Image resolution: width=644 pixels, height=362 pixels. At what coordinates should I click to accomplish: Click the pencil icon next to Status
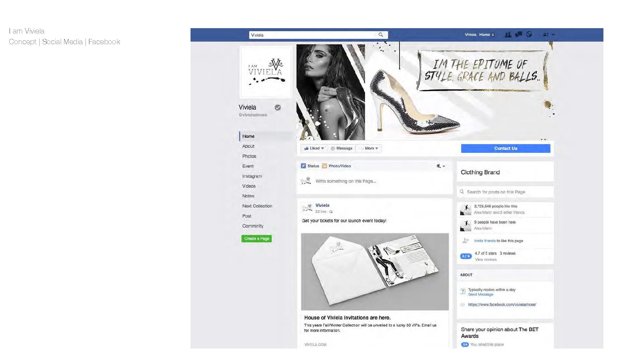pyautogui.click(x=303, y=166)
